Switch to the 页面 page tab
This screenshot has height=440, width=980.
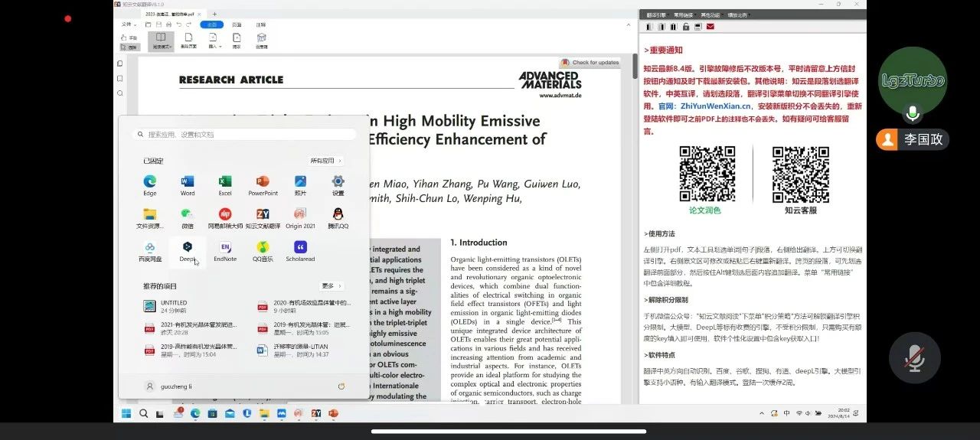pos(237,24)
